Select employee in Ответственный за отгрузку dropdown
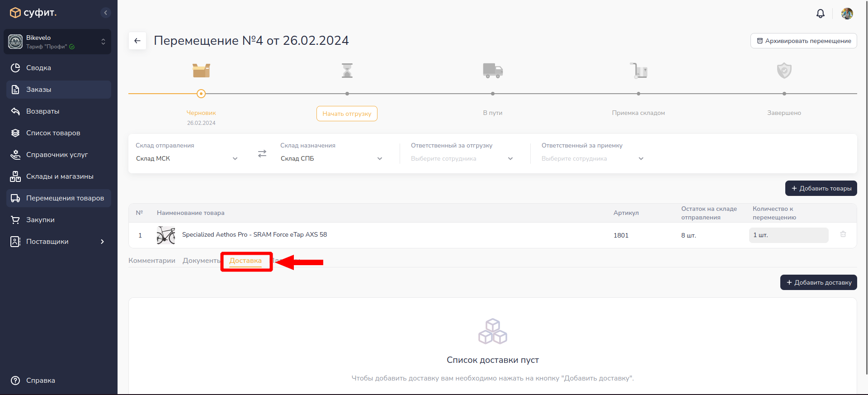The height and width of the screenshot is (395, 868). tap(462, 158)
